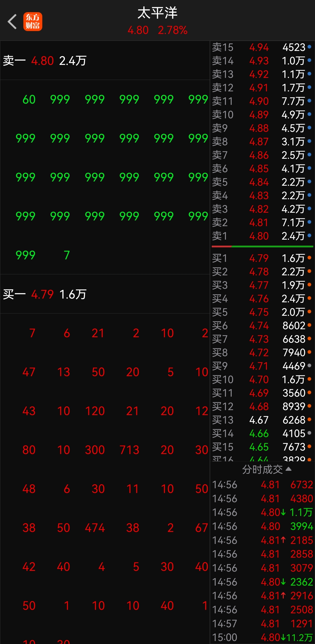Select the 买11 row with 3560
Viewport: 315px width, 644px height.
(262, 393)
